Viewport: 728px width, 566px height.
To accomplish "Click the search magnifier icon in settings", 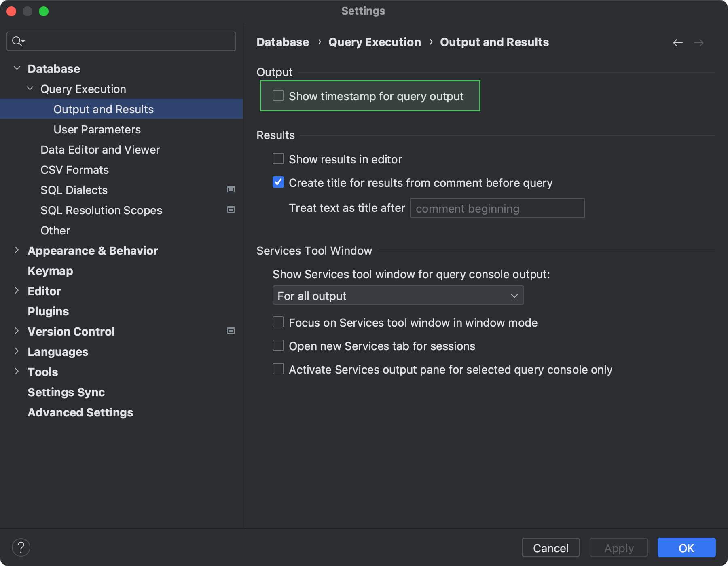I will pos(17,41).
